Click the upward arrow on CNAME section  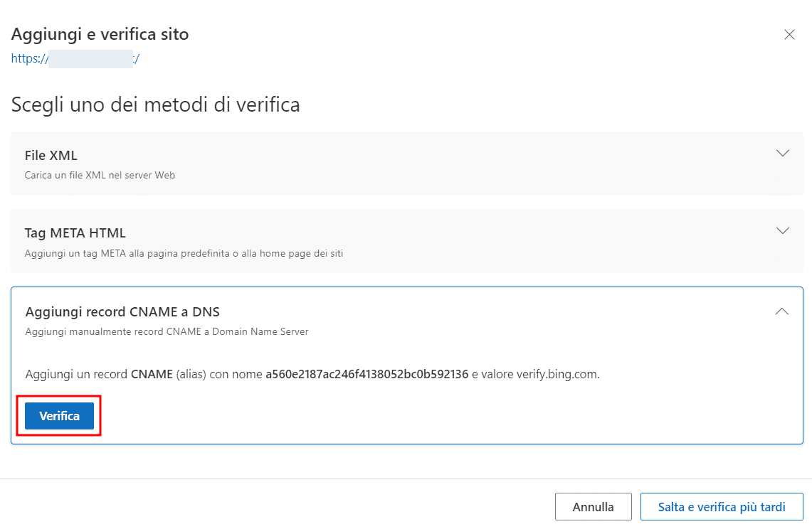pos(781,311)
